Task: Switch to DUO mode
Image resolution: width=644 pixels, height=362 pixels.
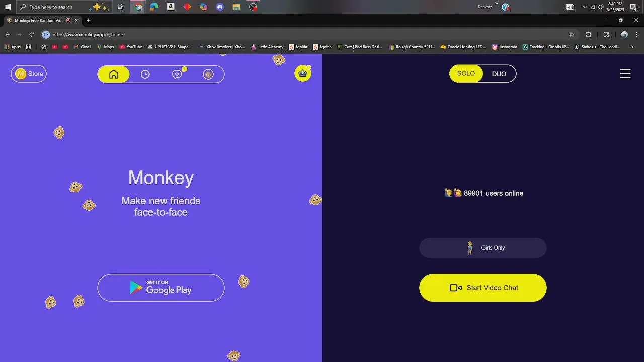Action: pos(499,74)
